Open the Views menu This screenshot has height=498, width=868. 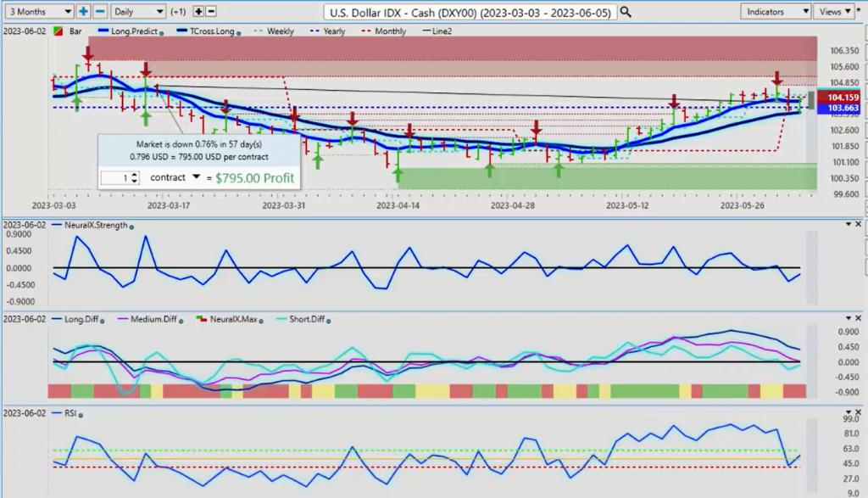point(832,12)
